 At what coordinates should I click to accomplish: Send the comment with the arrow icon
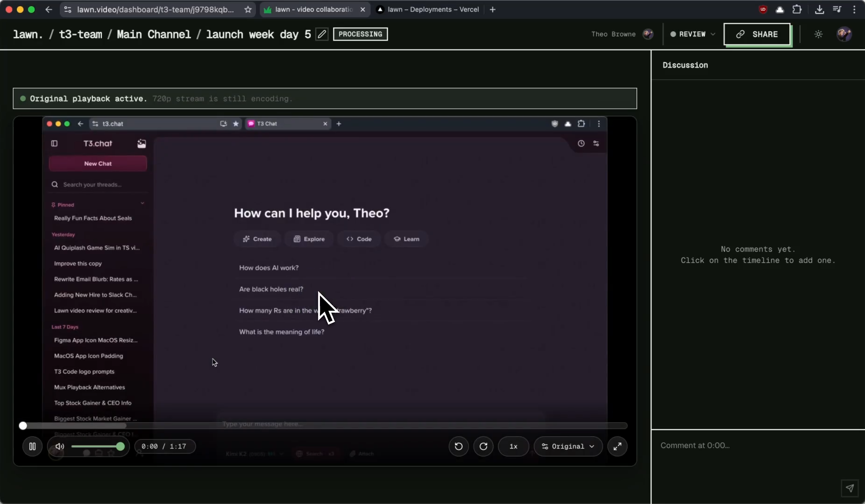click(x=850, y=489)
